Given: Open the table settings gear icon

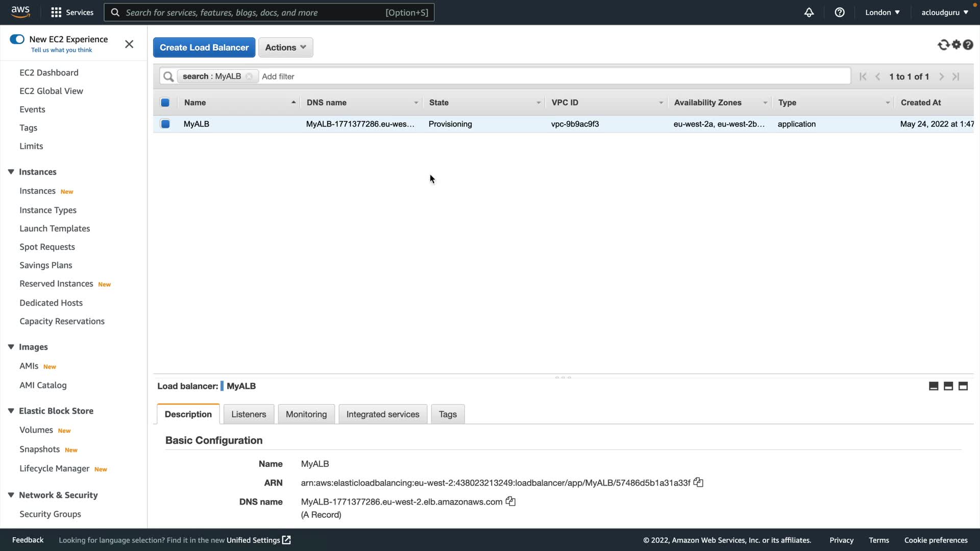Looking at the screenshot, I should (x=956, y=45).
